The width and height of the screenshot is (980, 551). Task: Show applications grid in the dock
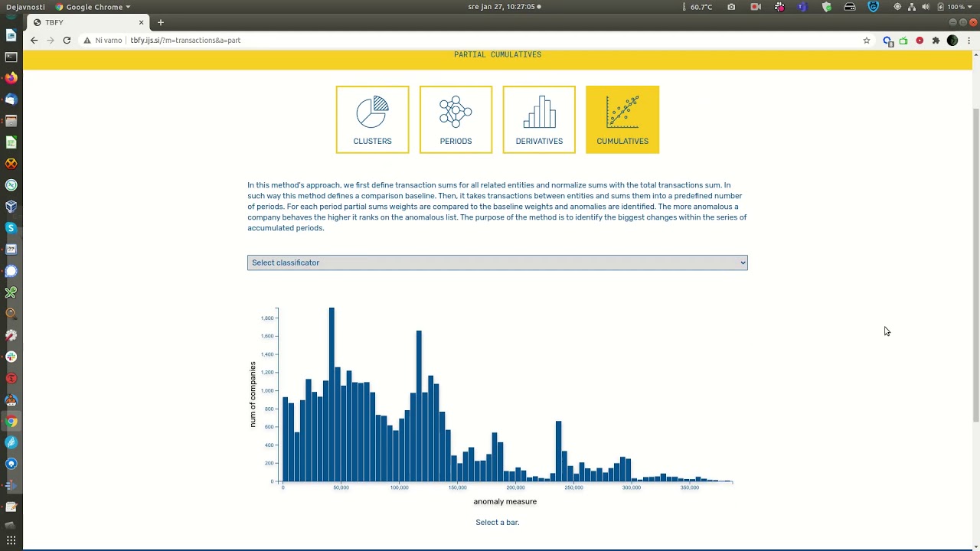click(11, 540)
